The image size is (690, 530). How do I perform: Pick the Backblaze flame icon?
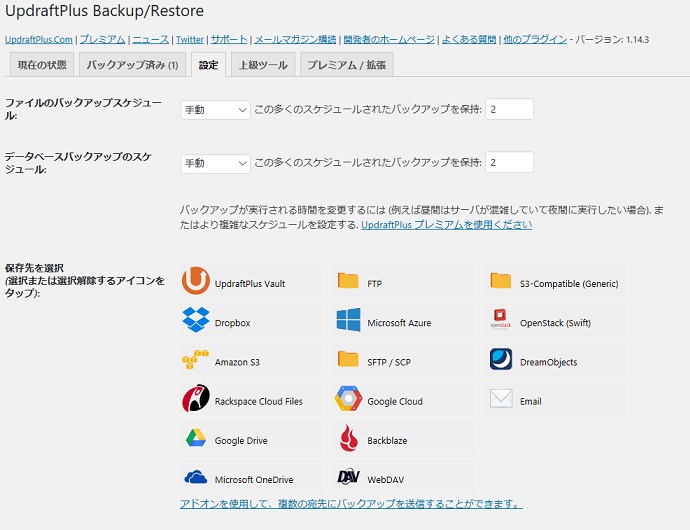349,438
